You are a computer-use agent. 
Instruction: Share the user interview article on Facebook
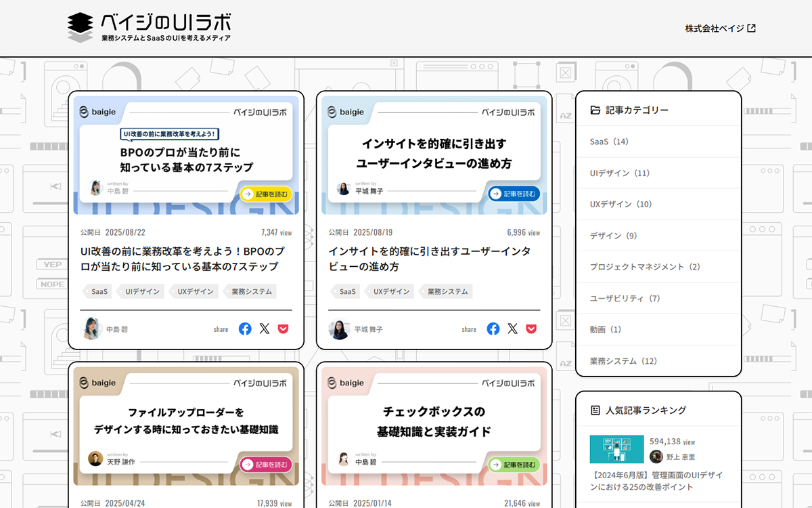493,329
